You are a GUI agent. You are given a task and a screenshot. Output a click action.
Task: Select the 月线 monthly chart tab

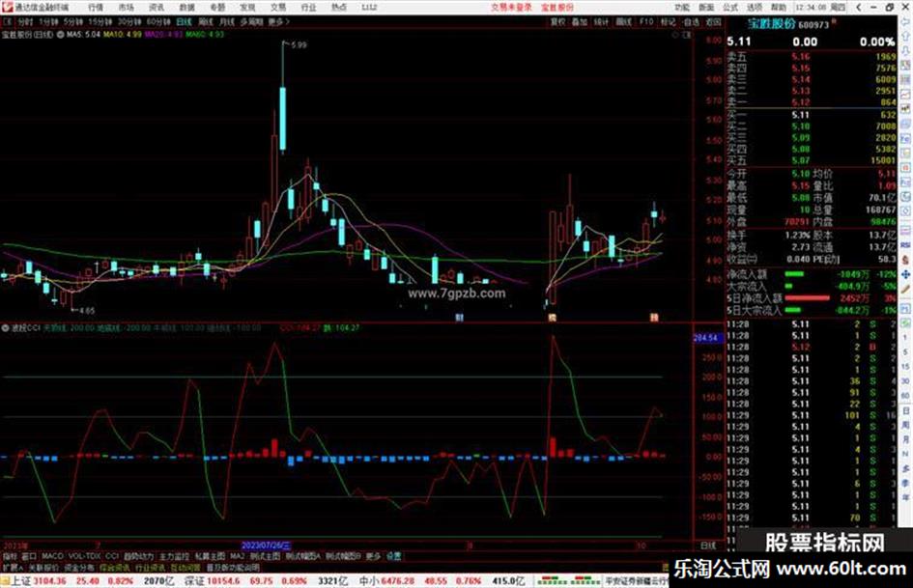tap(226, 21)
